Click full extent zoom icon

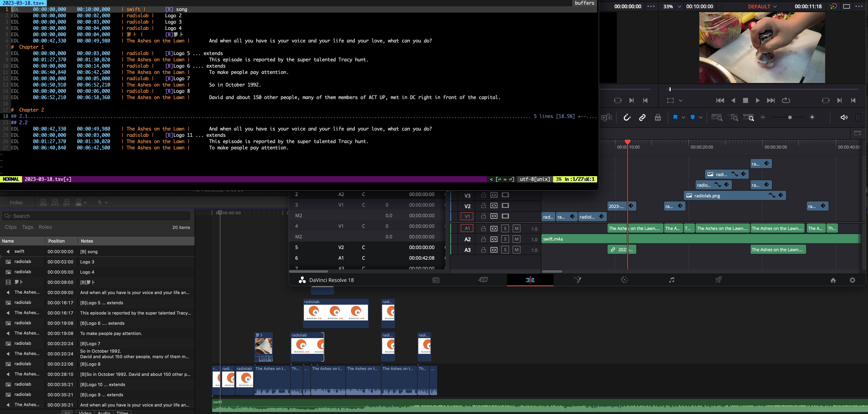[x=716, y=117]
